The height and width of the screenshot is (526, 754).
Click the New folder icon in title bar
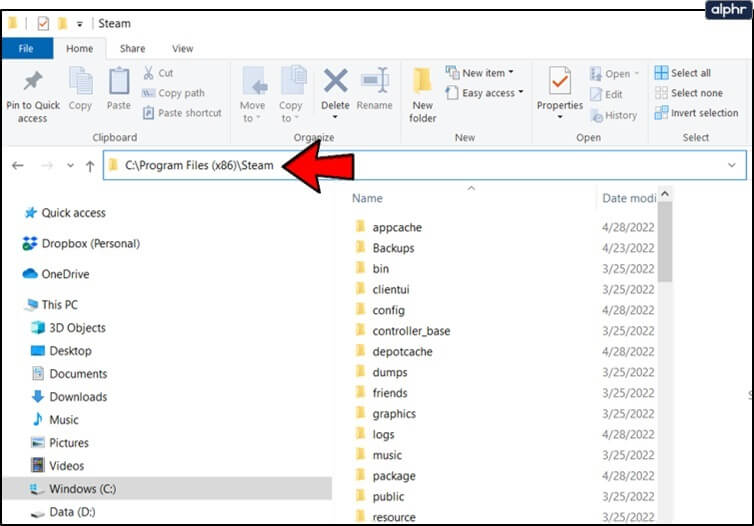[x=63, y=23]
